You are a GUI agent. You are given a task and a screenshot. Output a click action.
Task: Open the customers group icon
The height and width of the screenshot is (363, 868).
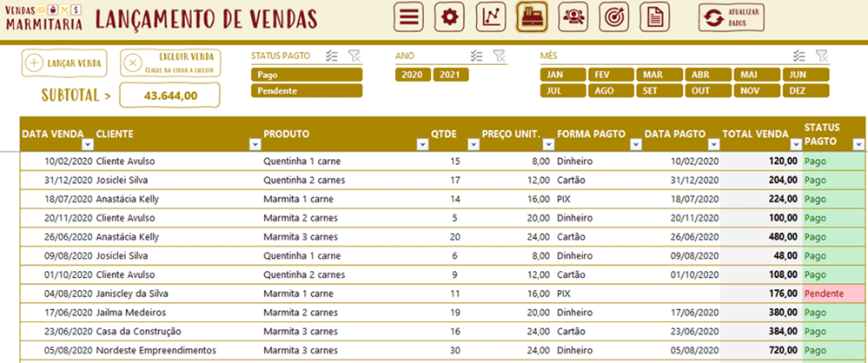click(573, 17)
